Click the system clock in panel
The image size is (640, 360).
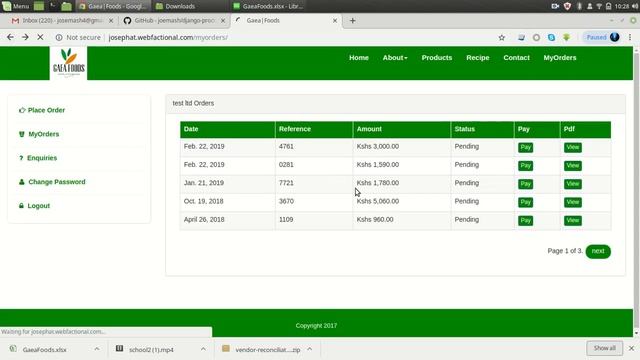pyautogui.click(x=622, y=6)
